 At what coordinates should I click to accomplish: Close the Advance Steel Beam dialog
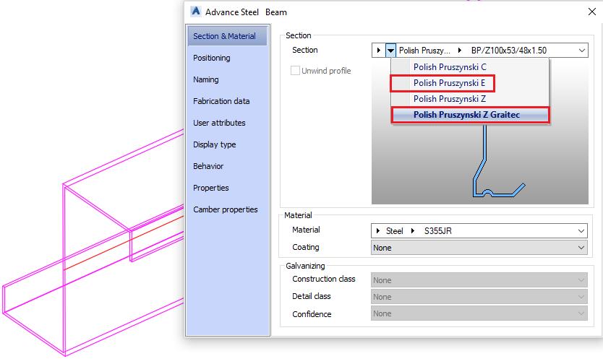(x=592, y=12)
